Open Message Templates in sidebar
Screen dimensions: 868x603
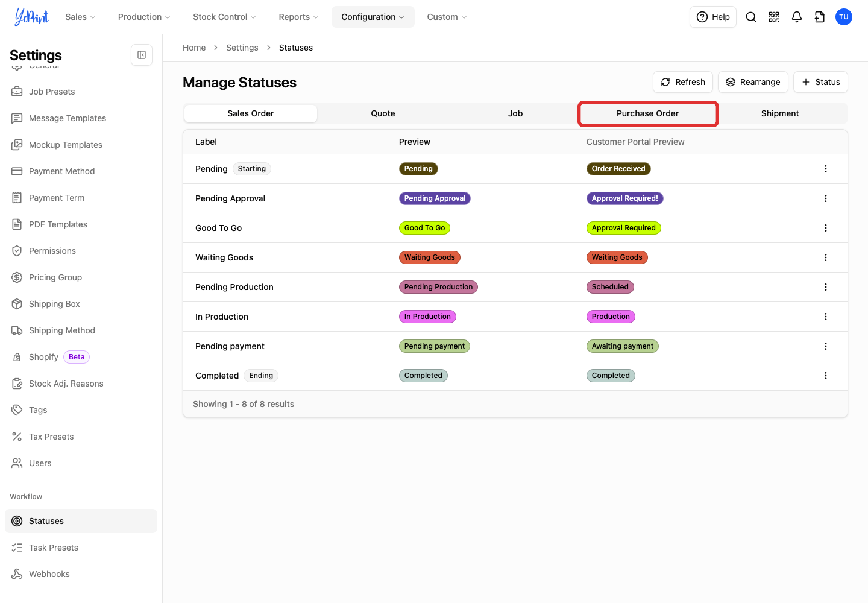click(81, 118)
